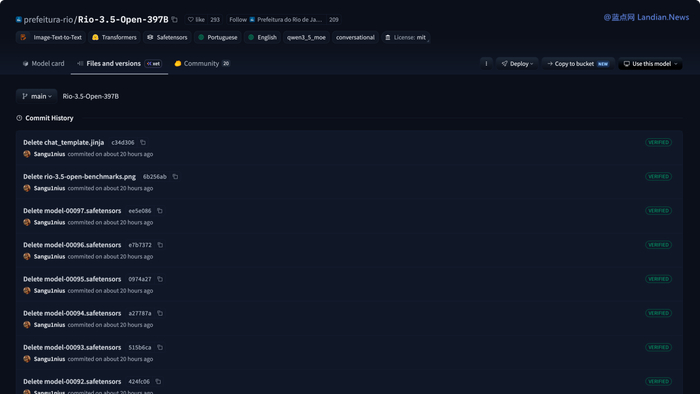Open the three-dot more options menu
This screenshot has width=700, height=394.
click(486, 64)
